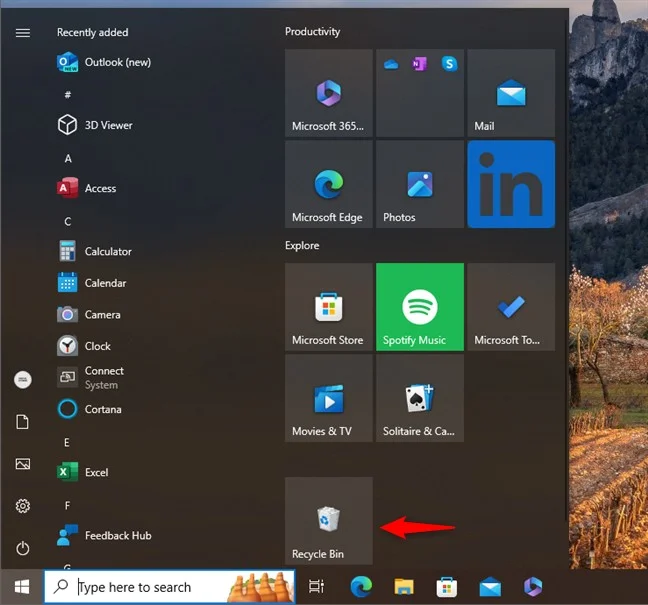Open the Solitaire & Casual Games tile
The width and height of the screenshot is (648, 605).
tap(420, 398)
